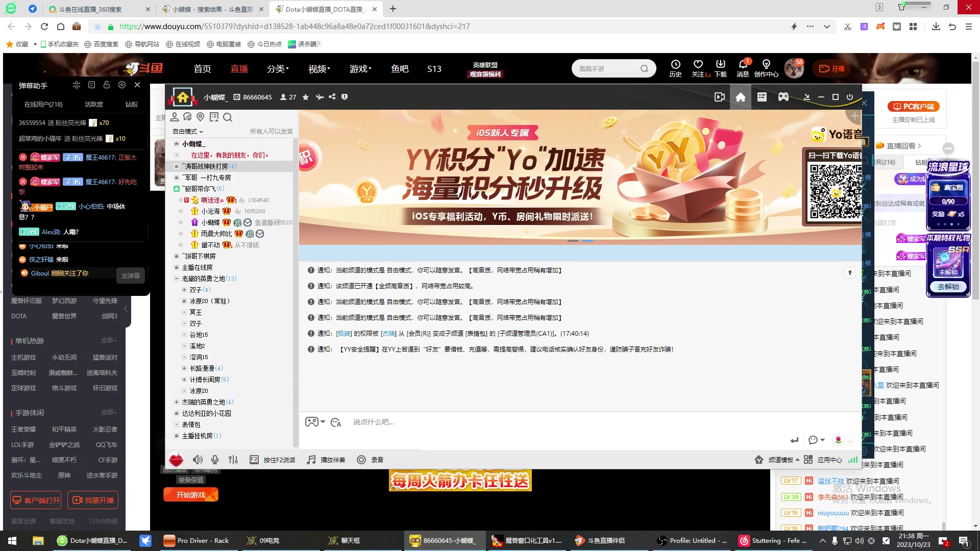Click the location pin icon above channel list
Viewport: 980px width, 551px height.
coord(201,117)
